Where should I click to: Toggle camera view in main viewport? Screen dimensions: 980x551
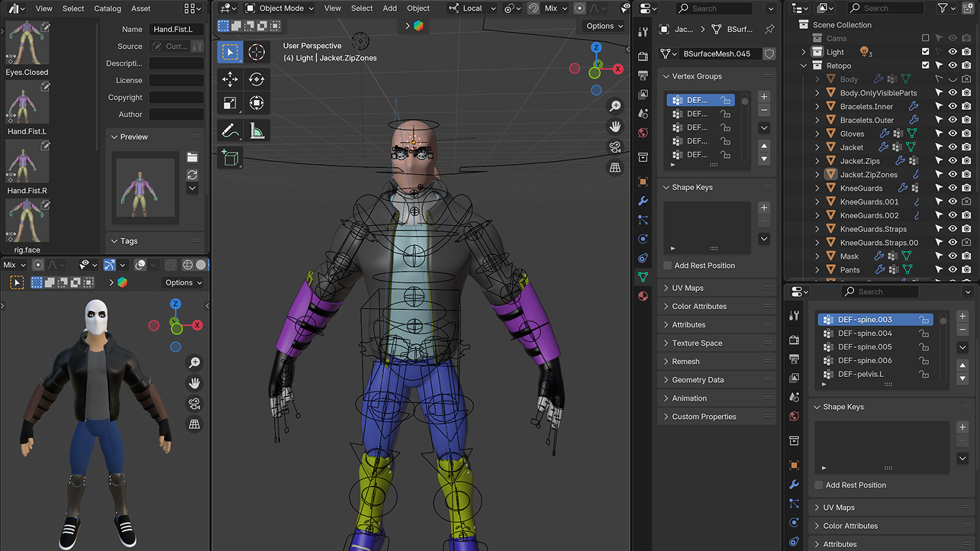615,147
